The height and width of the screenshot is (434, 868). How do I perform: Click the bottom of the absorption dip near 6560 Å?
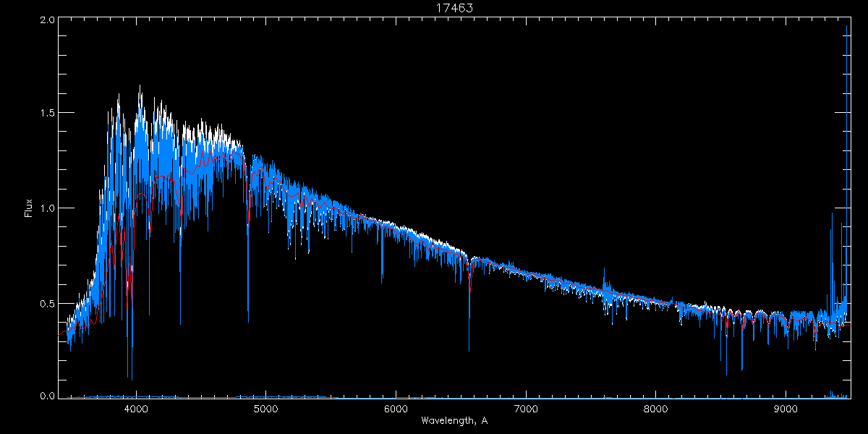[x=469, y=349]
